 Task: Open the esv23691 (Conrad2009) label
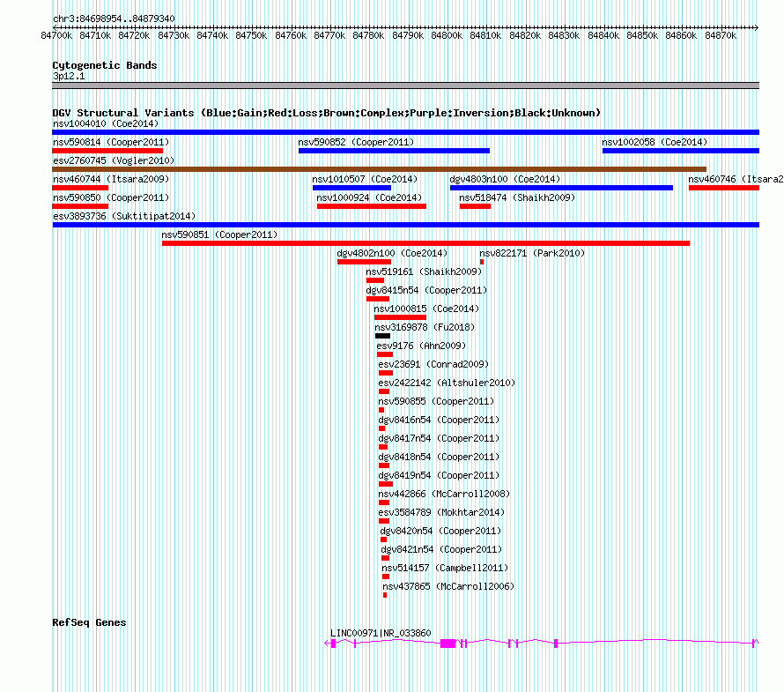[433, 364]
